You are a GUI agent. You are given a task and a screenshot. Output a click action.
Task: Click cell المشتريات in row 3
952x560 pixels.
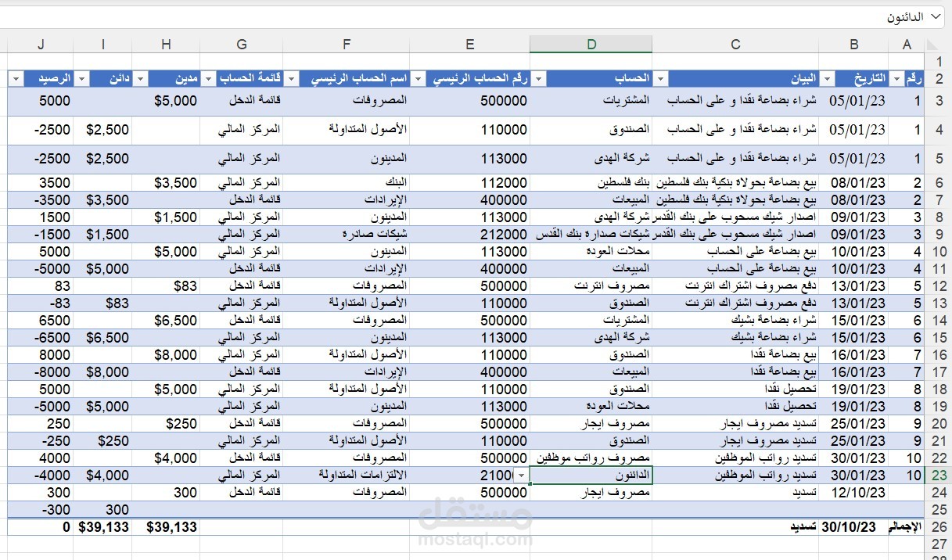[591, 102]
